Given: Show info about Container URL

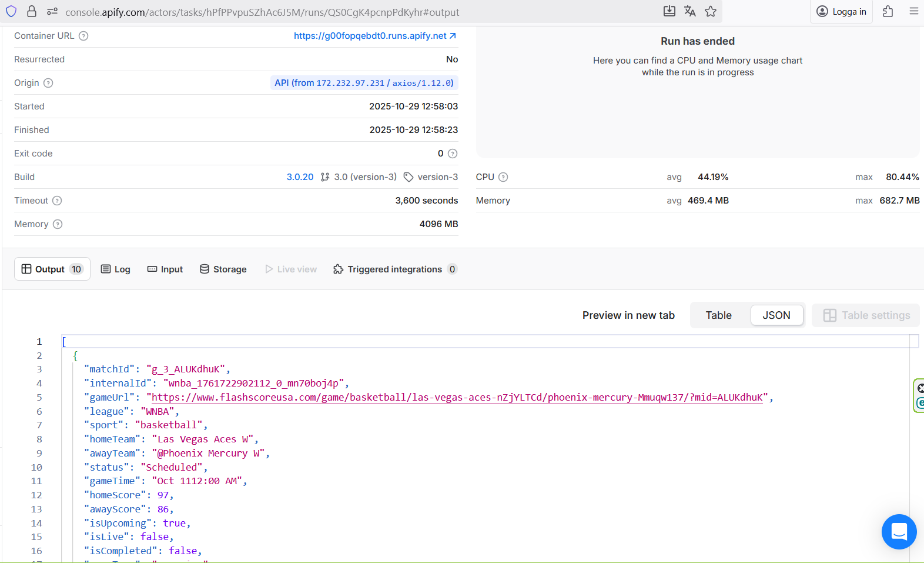Looking at the screenshot, I should 83,36.
